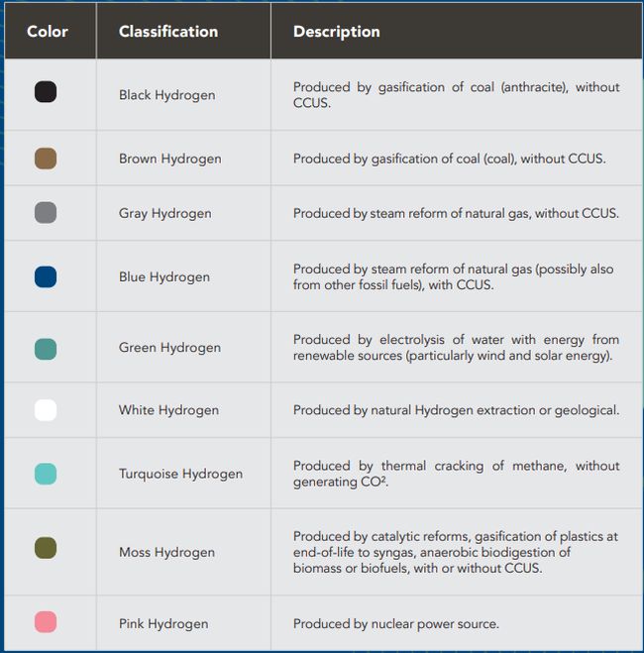Viewport: 644px width, 653px height.
Task: Click the Description column header
Action: (x=336, y=32)
